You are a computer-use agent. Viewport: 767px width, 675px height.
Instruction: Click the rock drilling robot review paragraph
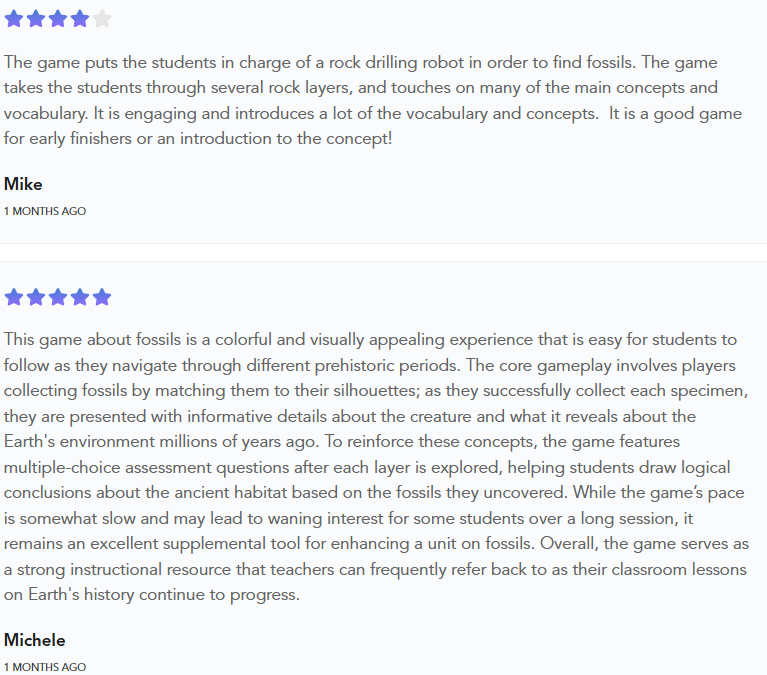[x=373, y=100]
